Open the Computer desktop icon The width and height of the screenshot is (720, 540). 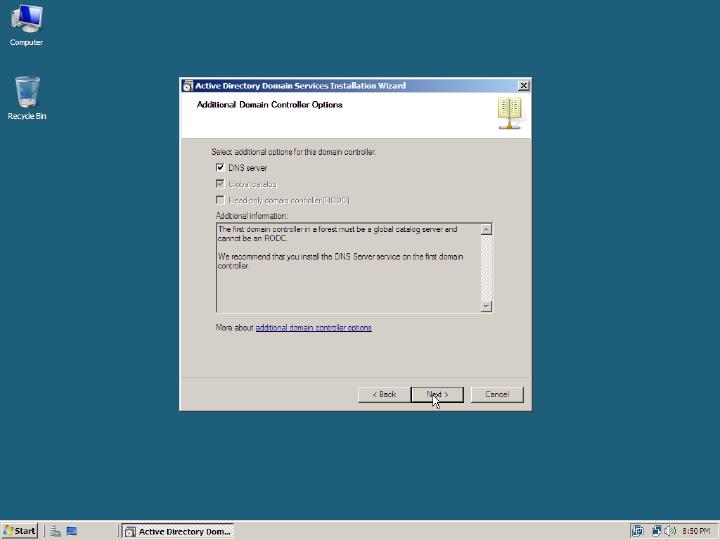coord(27,25)
